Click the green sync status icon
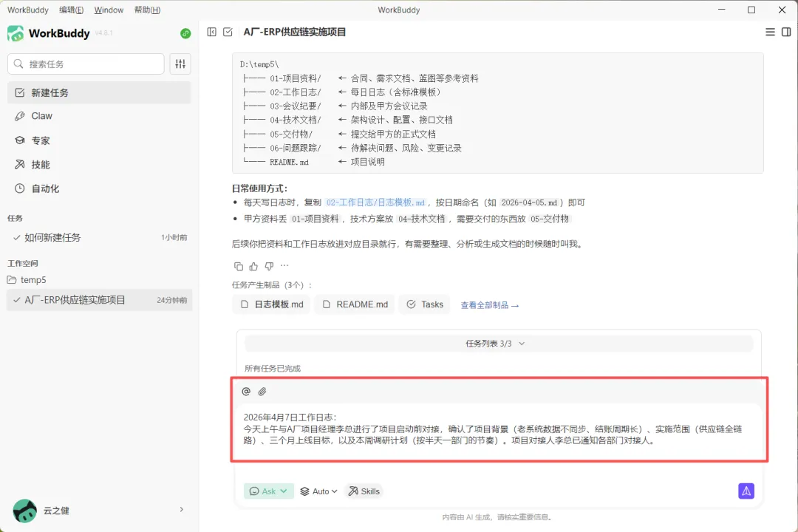Viewport: 798px width, 532px height. [x=185, y=33]
